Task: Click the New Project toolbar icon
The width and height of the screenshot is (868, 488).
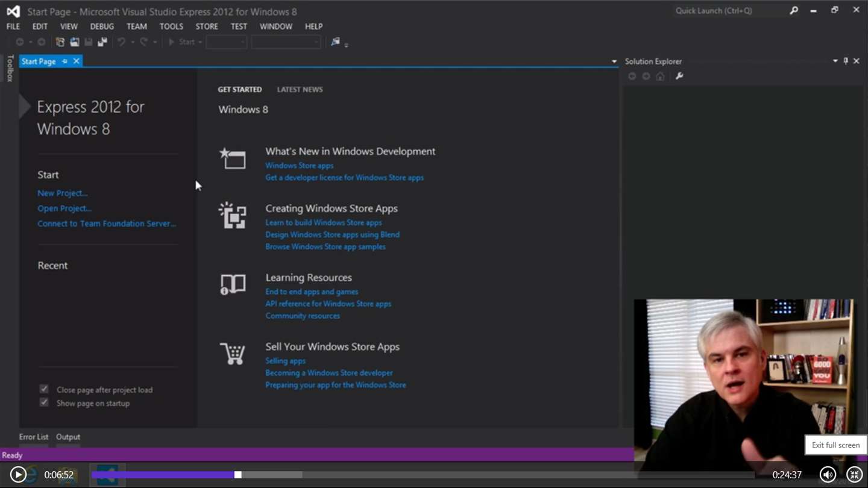Action: click(60, 42)
